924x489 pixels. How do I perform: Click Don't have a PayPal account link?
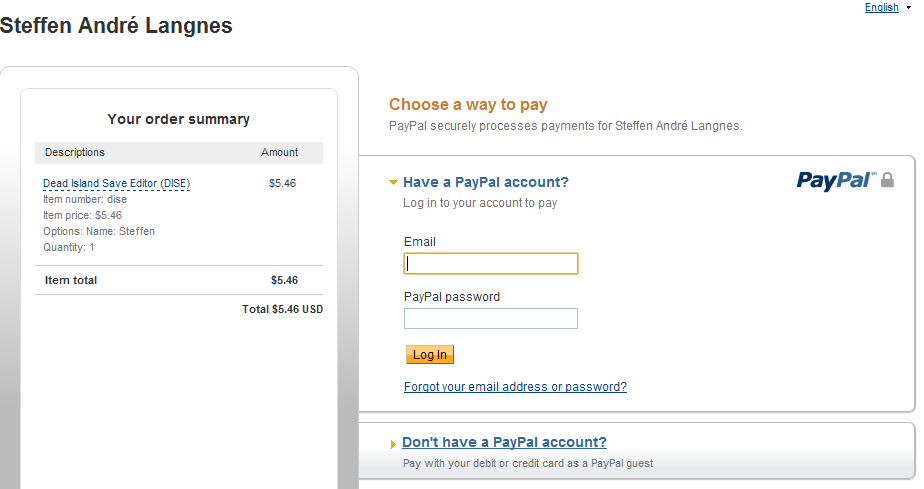pyautogui.click(x=504, y=443)
